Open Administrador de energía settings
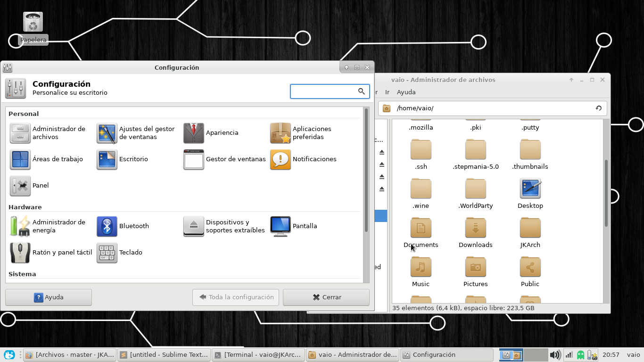The width and height of the screenshot is (644, 362). (x=20, y=226)
